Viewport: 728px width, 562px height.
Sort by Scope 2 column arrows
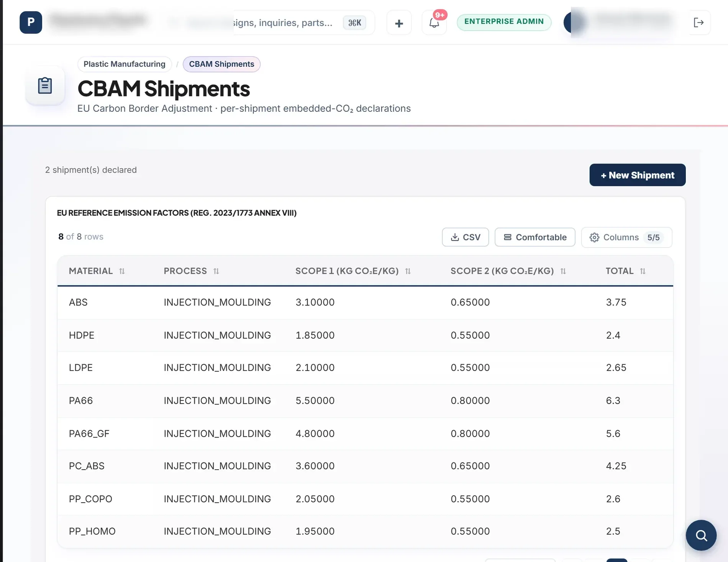tap(563, 271)
